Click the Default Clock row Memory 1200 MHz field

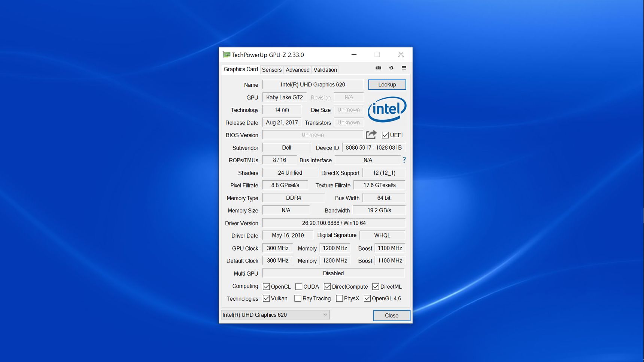(335, 260)
